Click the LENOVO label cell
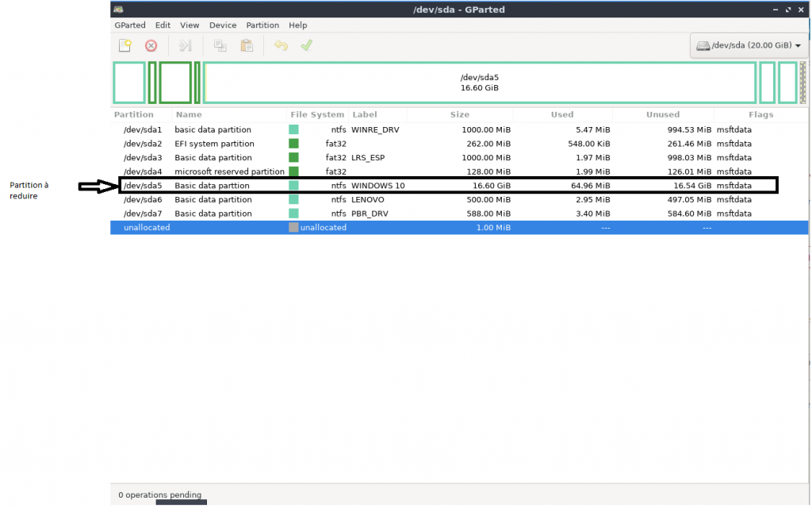Viewport: 812px width, 508px height. (x=368, y=199)
